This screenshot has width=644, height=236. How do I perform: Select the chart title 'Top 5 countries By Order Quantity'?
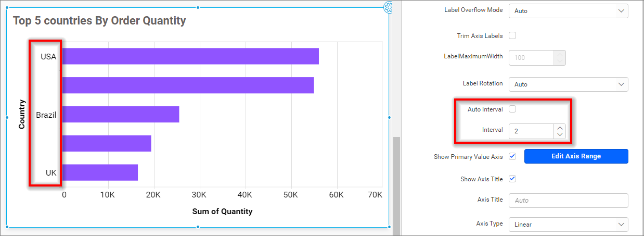(99, 21)
